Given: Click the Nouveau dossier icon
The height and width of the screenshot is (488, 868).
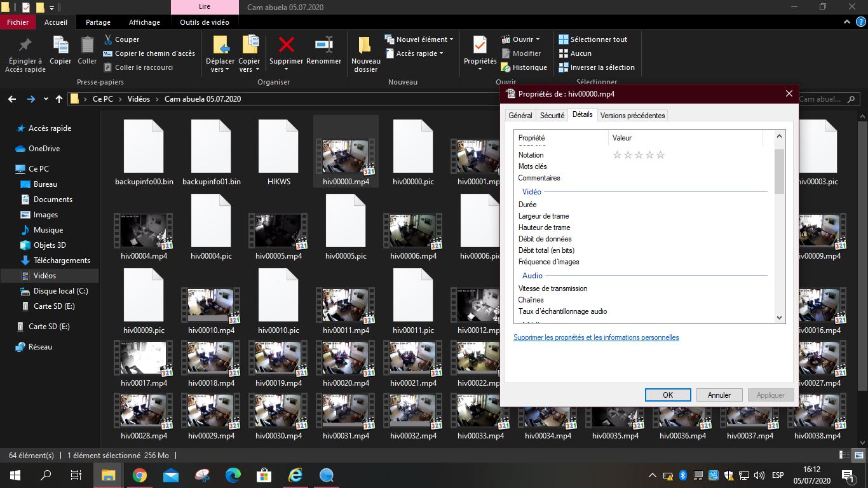Looking at the screenshot, I should coord(365,46).
